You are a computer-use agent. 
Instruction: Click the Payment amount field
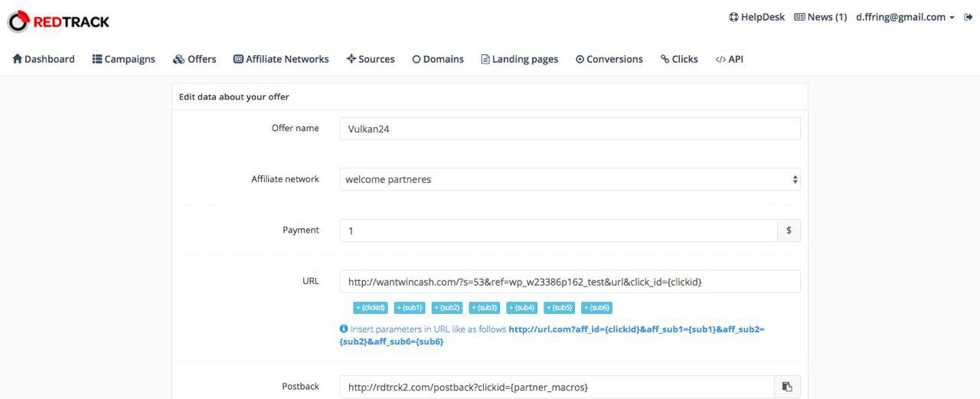click(x=559, y=230)
